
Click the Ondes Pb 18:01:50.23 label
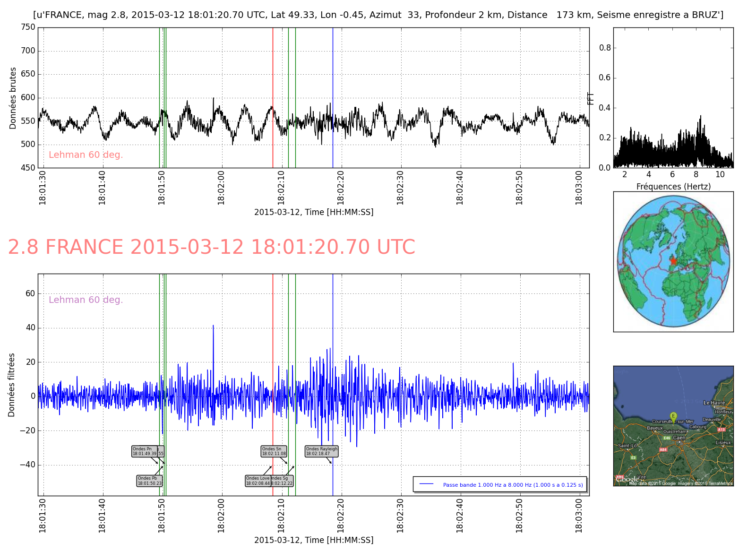coord(150,481)
